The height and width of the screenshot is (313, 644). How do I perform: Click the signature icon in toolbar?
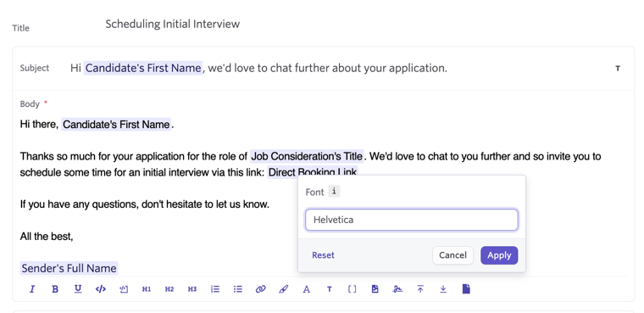click(397, 289)
